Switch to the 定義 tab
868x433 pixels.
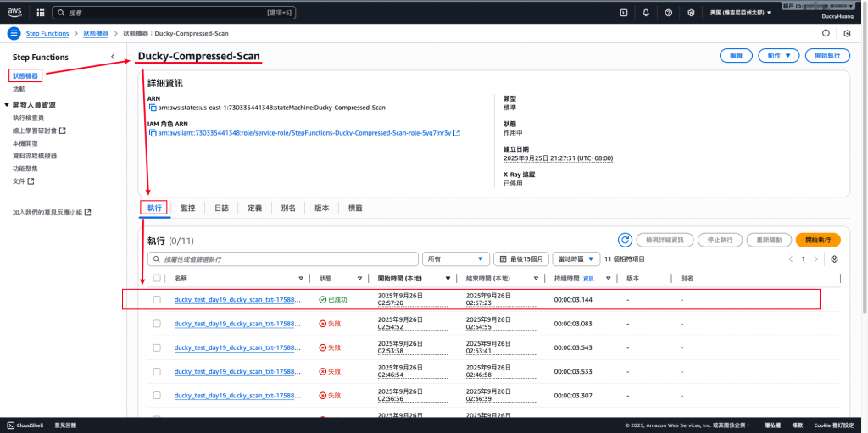254,208
